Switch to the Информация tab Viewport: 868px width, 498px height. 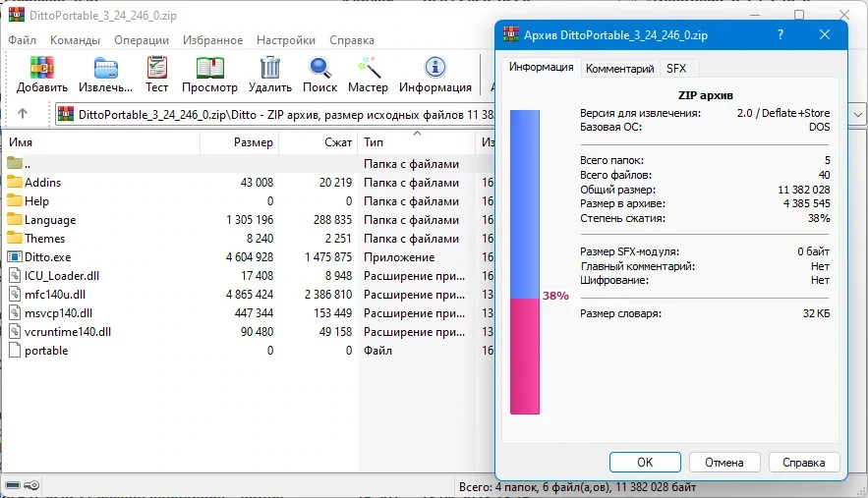[541, 67]
